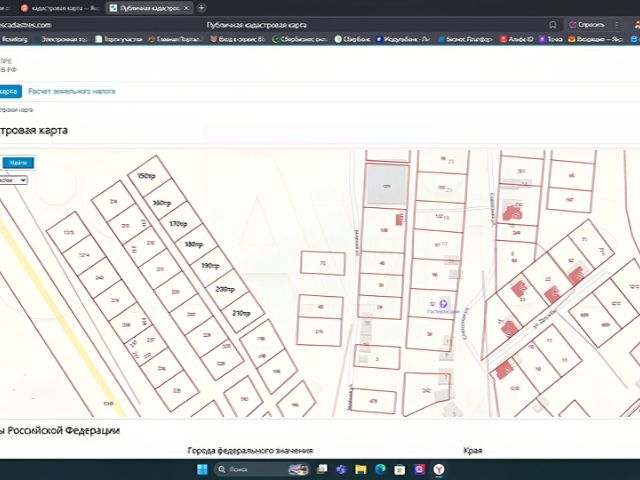Open the Windows Start menu
Image resolution: width=640 pixels, height=480 pixels.
[202, 469]
